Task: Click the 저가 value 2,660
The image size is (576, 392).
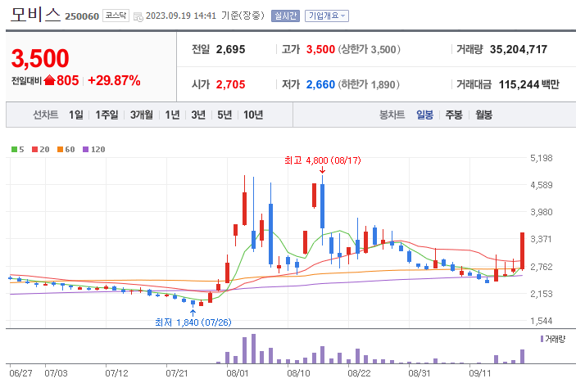Action: pyautogui.click(x=320, y=84)
